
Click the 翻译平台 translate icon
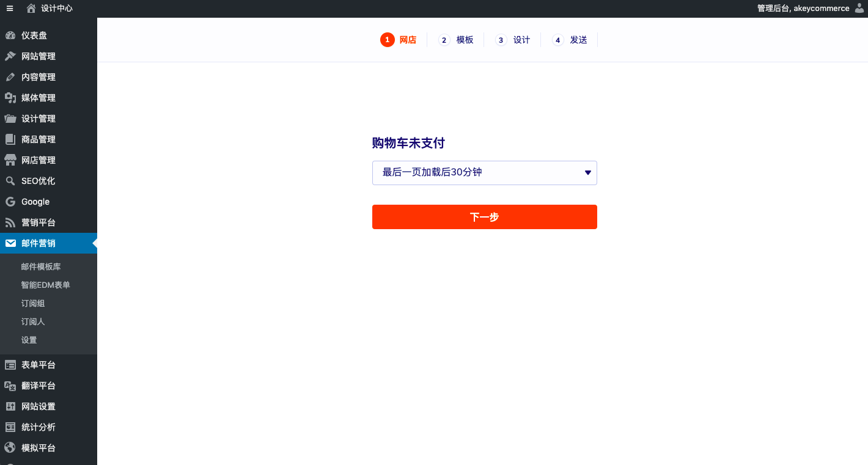coord(10,386)
